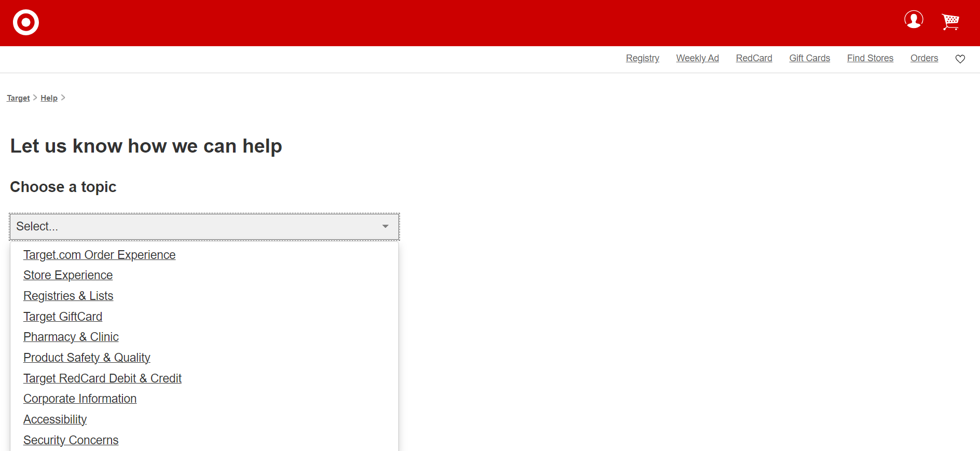
Task: Open the shopping cart icon
Action: [x=950, y=22]
